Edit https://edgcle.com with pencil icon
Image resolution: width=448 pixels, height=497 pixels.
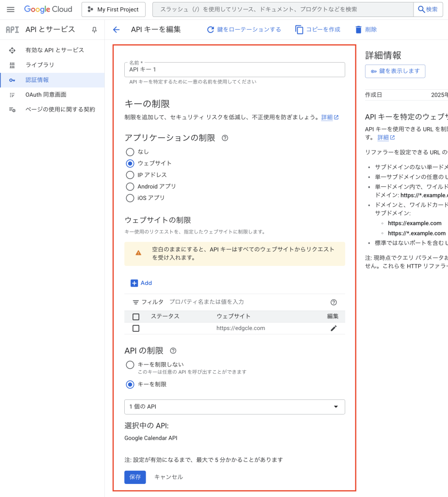point(333,329)
